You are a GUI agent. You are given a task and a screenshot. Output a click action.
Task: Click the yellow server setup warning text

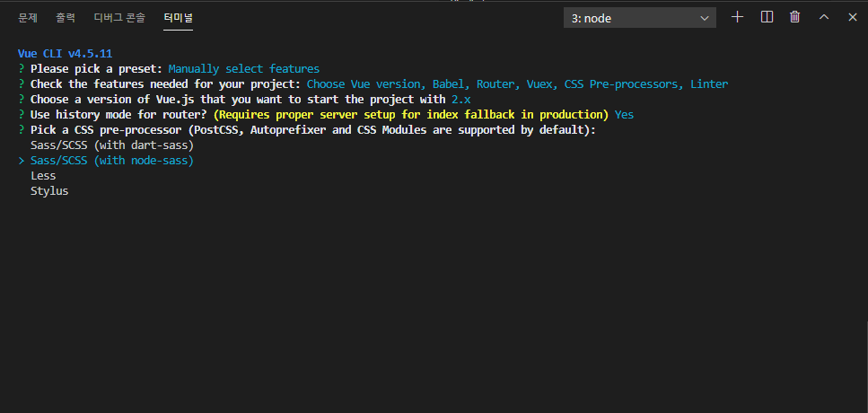[411, 115]
